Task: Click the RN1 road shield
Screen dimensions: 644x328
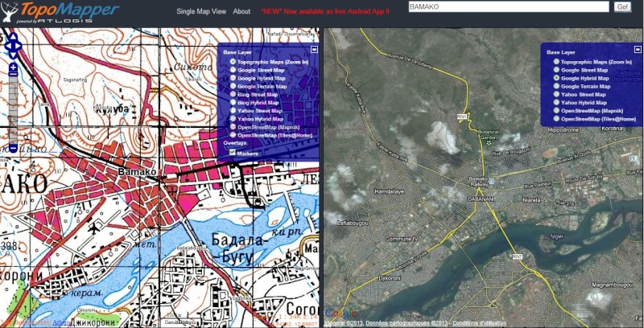Action: click(462, 117)
